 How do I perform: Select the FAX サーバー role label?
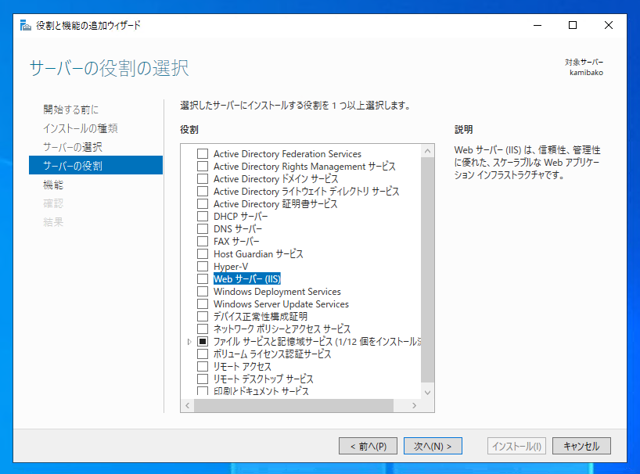tap(236, 241)
